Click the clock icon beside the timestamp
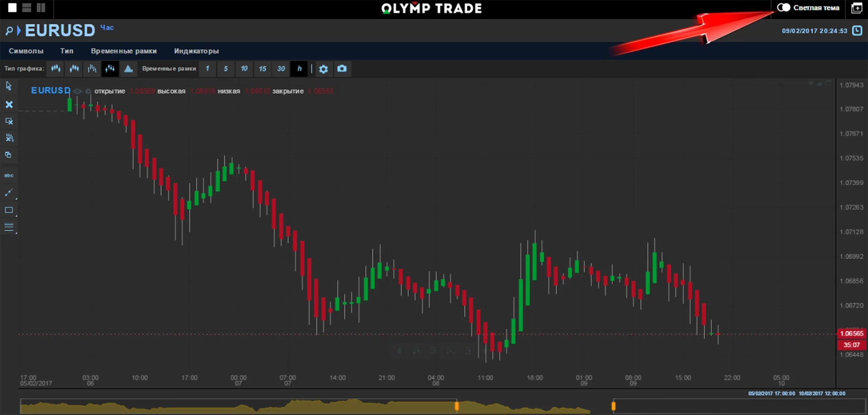868x415 pixels. tap(857, 31)
